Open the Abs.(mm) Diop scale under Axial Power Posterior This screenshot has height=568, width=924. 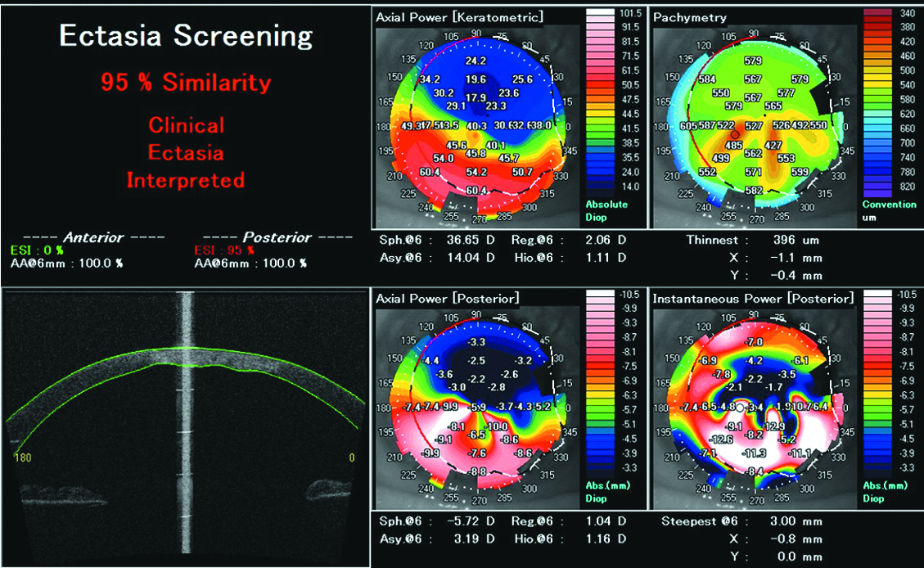tap(606, 491)
